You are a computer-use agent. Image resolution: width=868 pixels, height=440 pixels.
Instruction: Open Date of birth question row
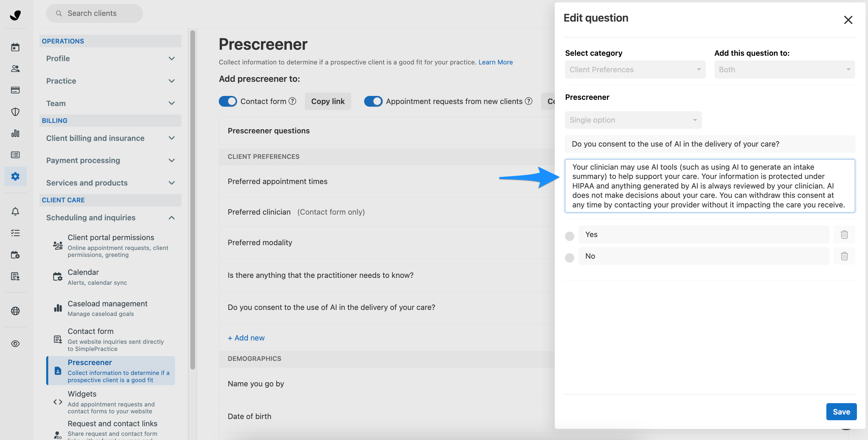point(386,416)
